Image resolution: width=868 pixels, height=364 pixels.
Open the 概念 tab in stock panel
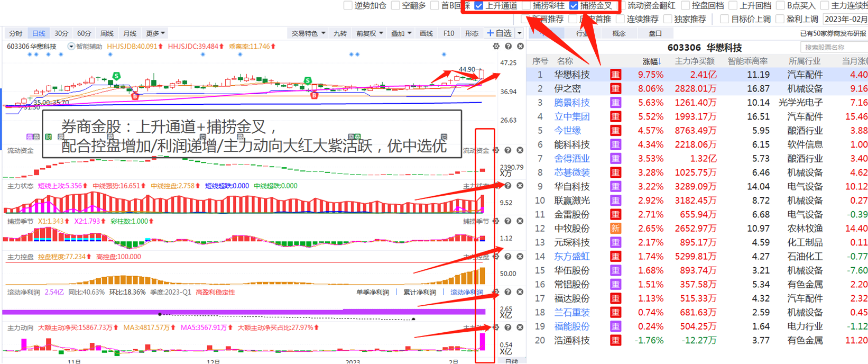(619, 33)
